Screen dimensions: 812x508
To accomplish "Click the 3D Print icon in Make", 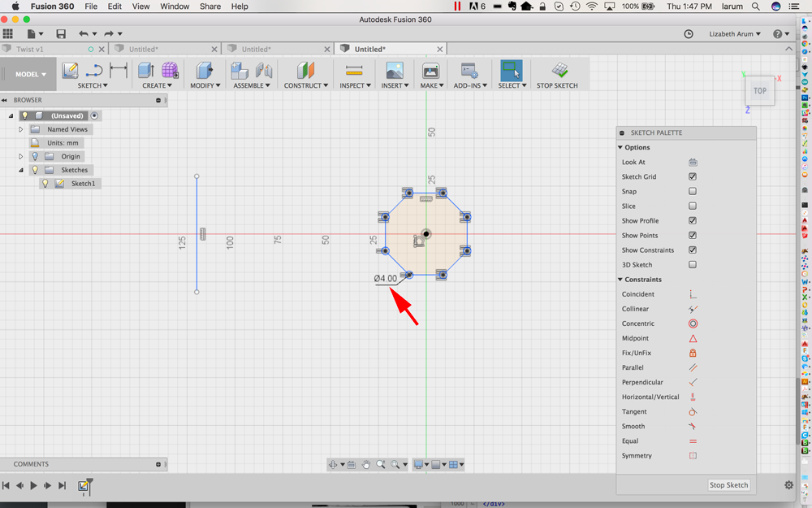I will [x=431, y=70].
